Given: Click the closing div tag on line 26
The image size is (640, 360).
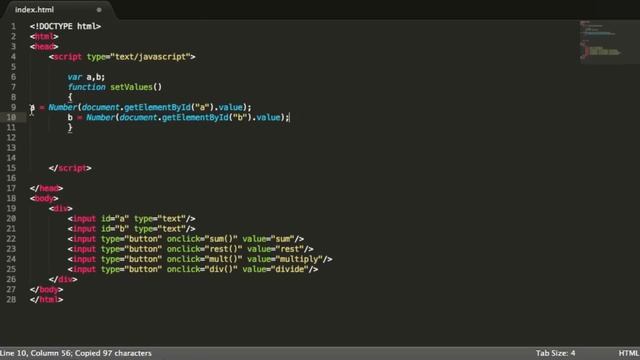Looking at the screenshot, I should tap(63, 280).
